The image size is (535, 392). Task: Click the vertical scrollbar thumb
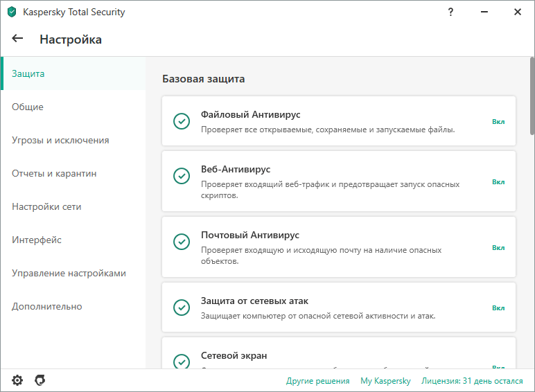tap(532, 97)
